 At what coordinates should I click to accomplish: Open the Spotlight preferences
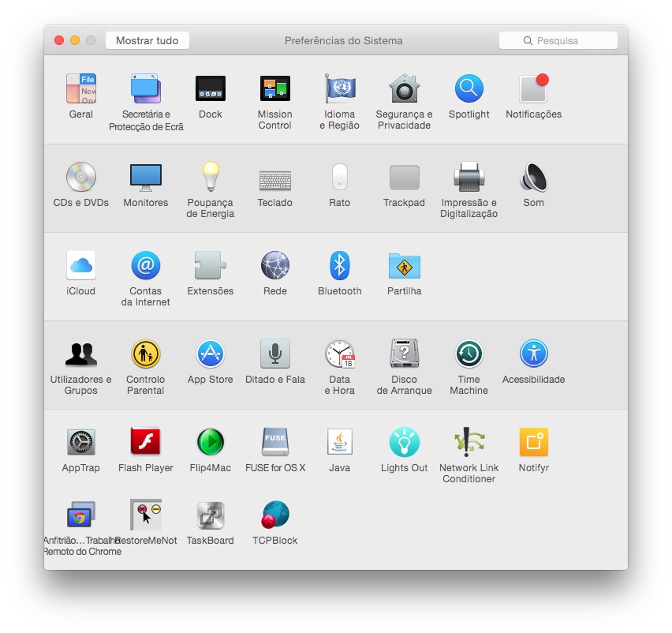tap(469, 88)
